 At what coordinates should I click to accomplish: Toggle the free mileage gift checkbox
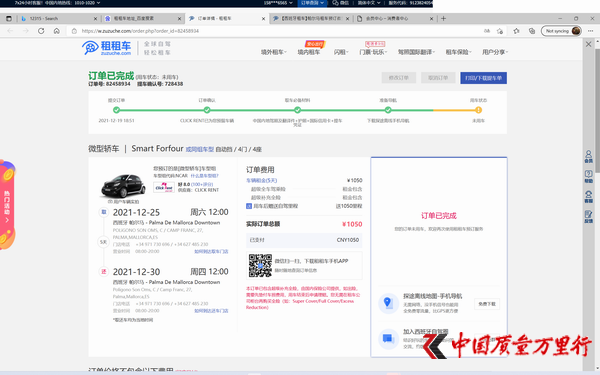(249, 206)
